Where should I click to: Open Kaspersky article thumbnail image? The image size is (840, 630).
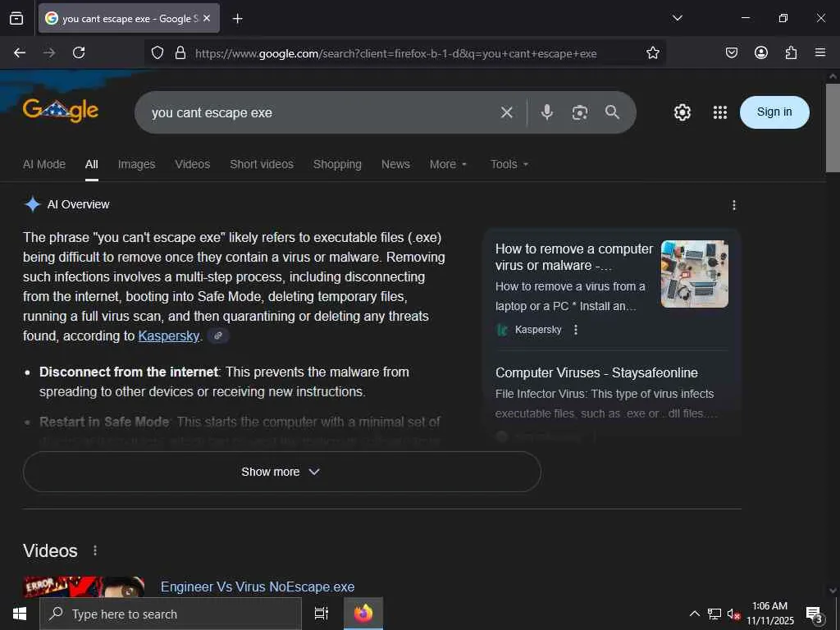(694, 274)
